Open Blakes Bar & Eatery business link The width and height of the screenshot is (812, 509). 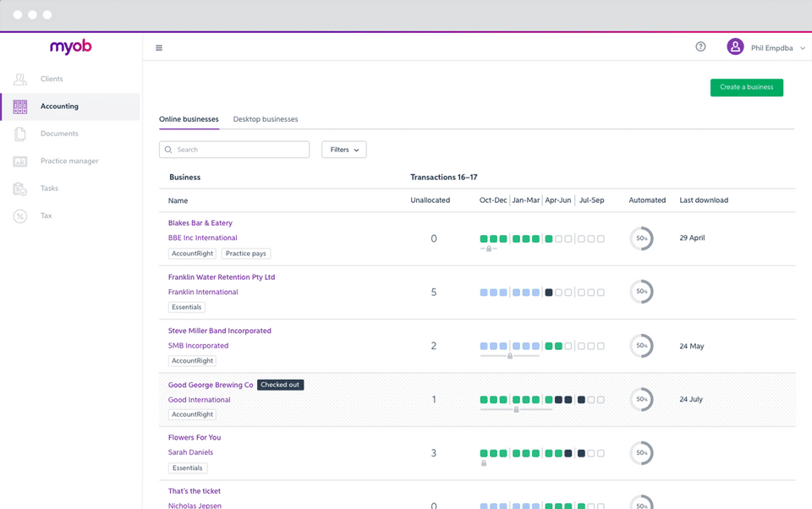coord(200,223)
